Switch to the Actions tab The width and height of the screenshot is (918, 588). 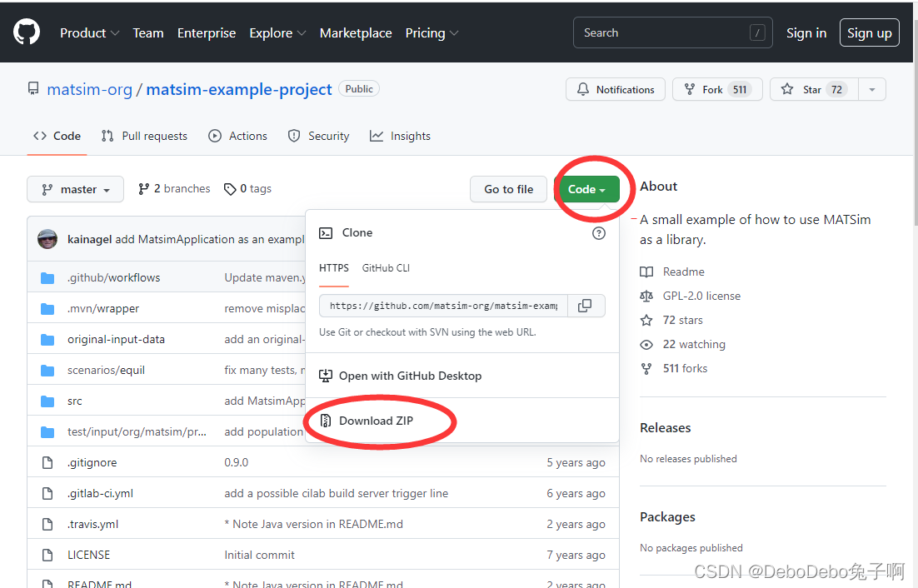237,136
